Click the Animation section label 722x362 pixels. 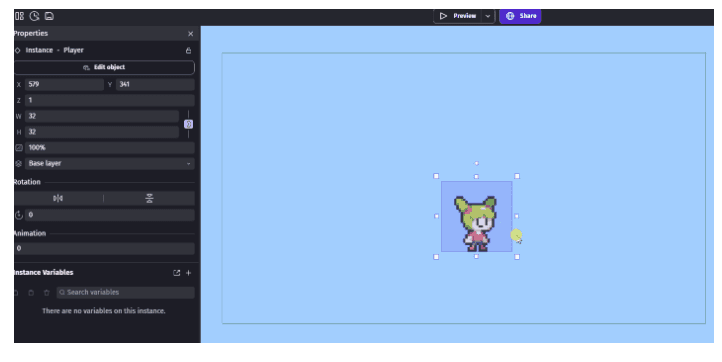point(30,234)
